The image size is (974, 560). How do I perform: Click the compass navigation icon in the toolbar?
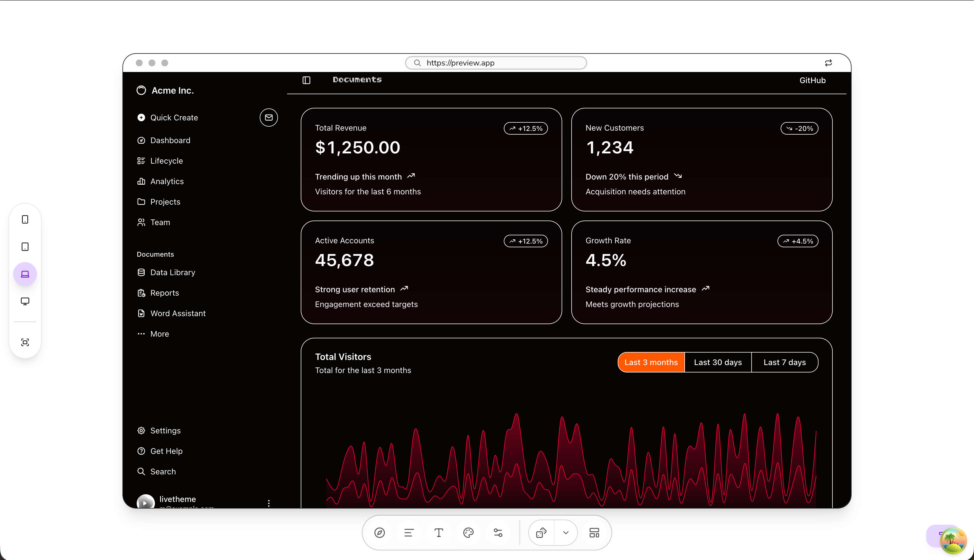coord(379,533)
